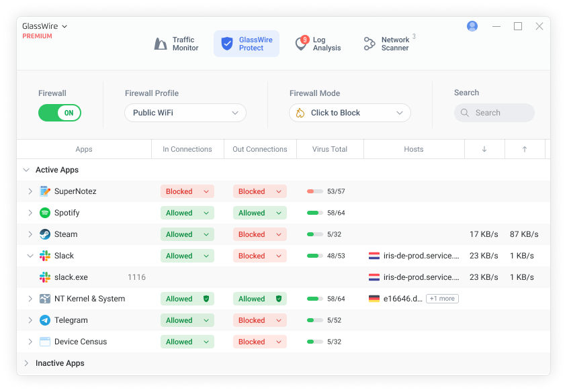Click the Steam app icon
The height and width of the screenshot is (392, 567).
(45, 234)
